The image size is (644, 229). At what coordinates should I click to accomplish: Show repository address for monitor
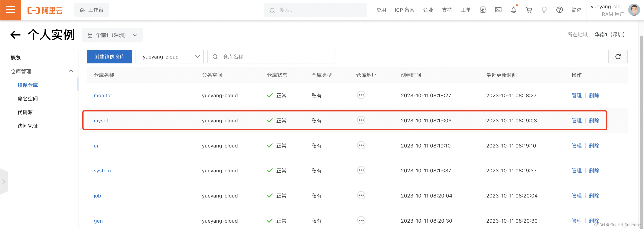click(361, 95)
